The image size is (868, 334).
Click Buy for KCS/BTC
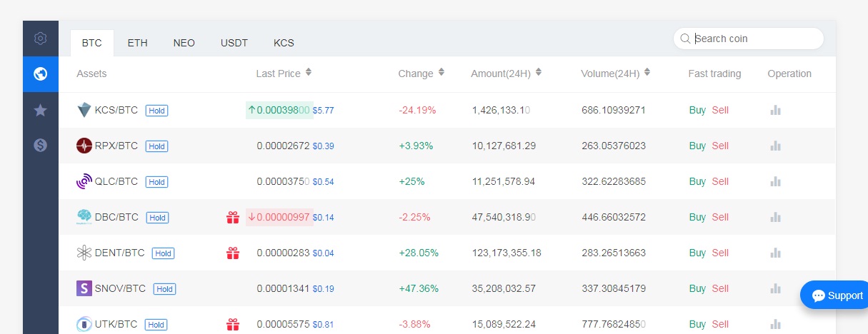[697, 110]
